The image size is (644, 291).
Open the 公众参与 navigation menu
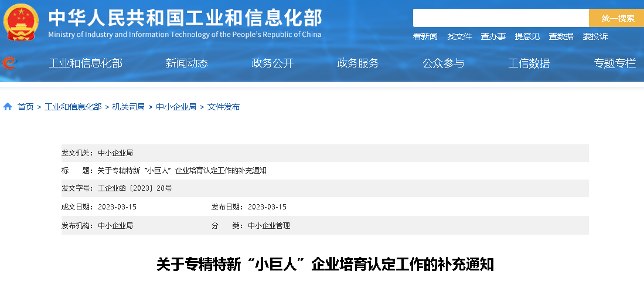click(x=444, y=63)
